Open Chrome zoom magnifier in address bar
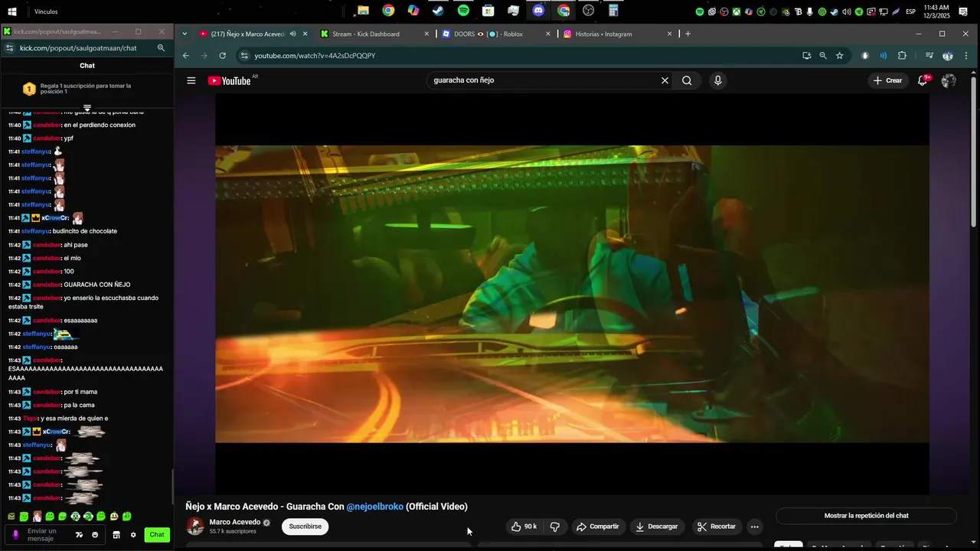 coord(823,56)
